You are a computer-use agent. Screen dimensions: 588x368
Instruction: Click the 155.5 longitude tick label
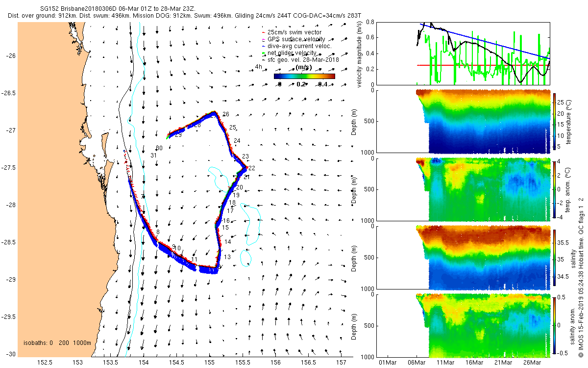coord(243,363)
